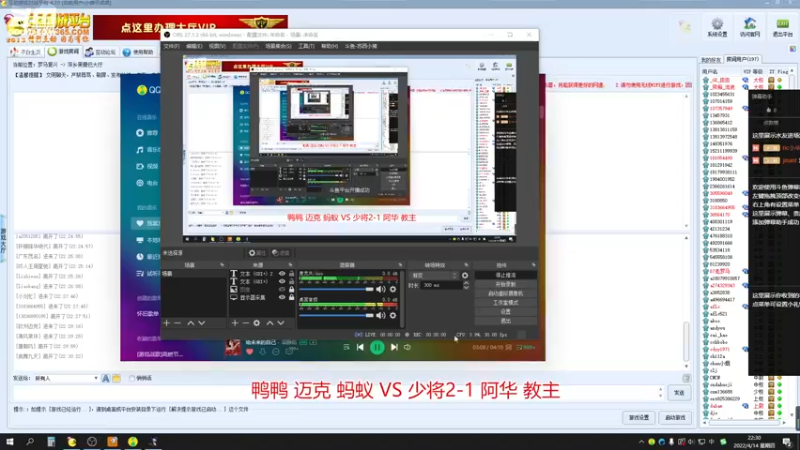Pop out the OBS Sources dock panel
The image size is (800, 450).
click(x=290, y=265)
